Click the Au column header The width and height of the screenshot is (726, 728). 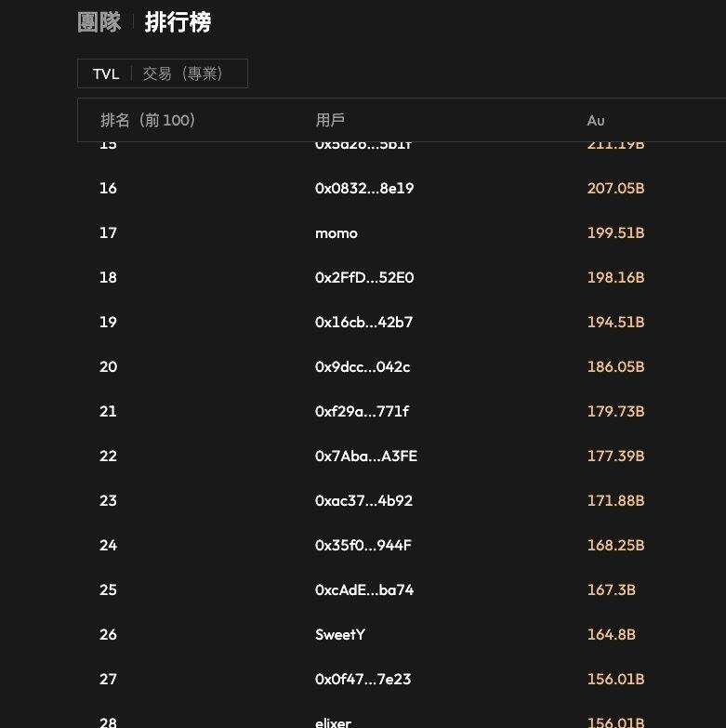pyautogui.click(x=596, y=121)
